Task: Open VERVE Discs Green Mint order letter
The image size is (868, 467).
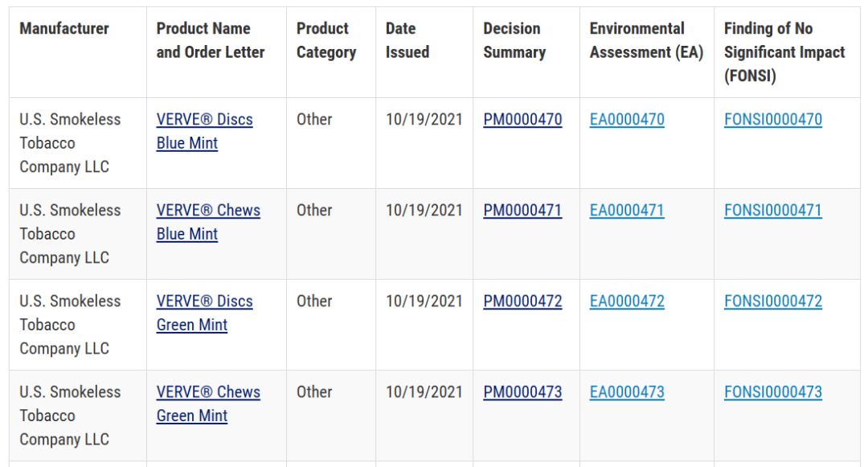Action: pos(204,313)
